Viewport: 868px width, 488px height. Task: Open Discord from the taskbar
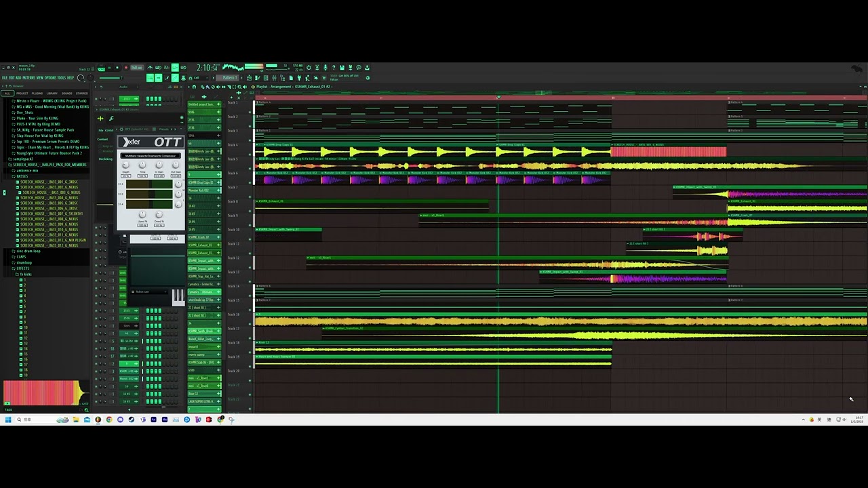click(x=120, y=420)
